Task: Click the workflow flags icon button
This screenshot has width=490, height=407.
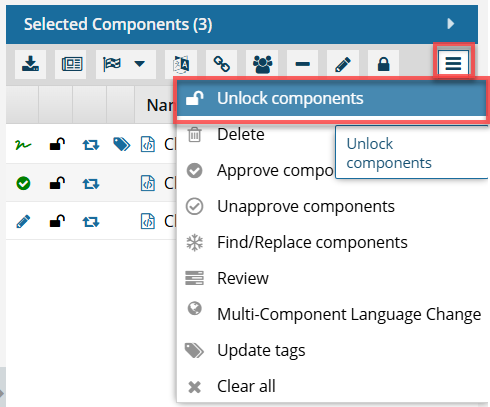Action: coord(112,64)
